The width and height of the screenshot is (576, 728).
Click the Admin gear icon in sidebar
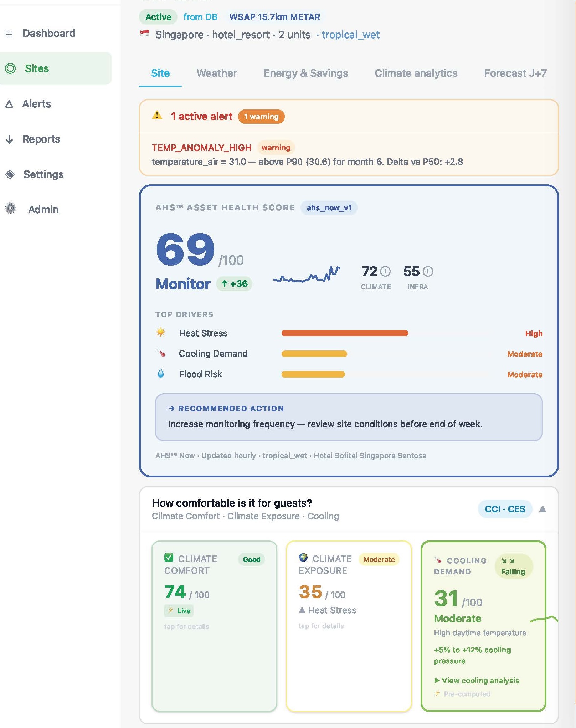coord(10,209)
